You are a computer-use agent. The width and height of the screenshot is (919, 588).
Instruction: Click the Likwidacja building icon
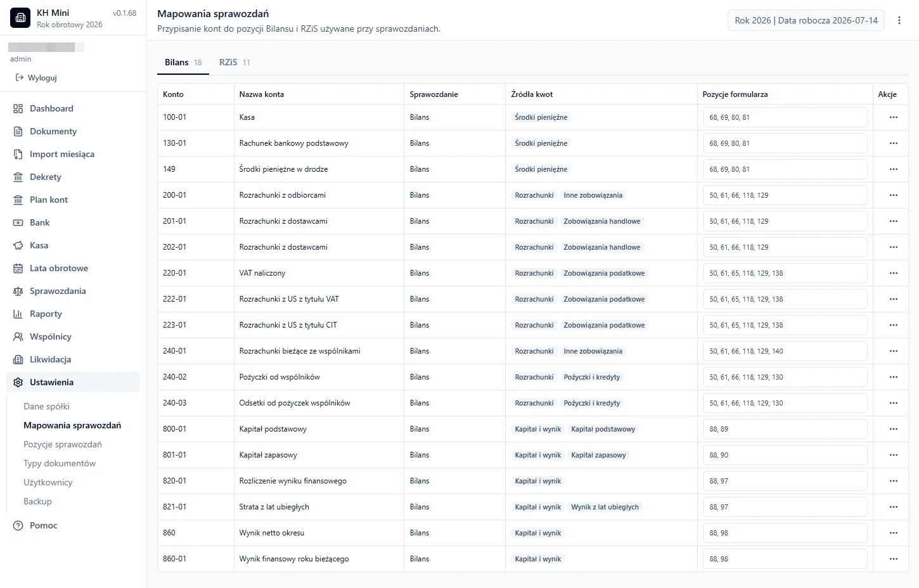tap(18, 359)
